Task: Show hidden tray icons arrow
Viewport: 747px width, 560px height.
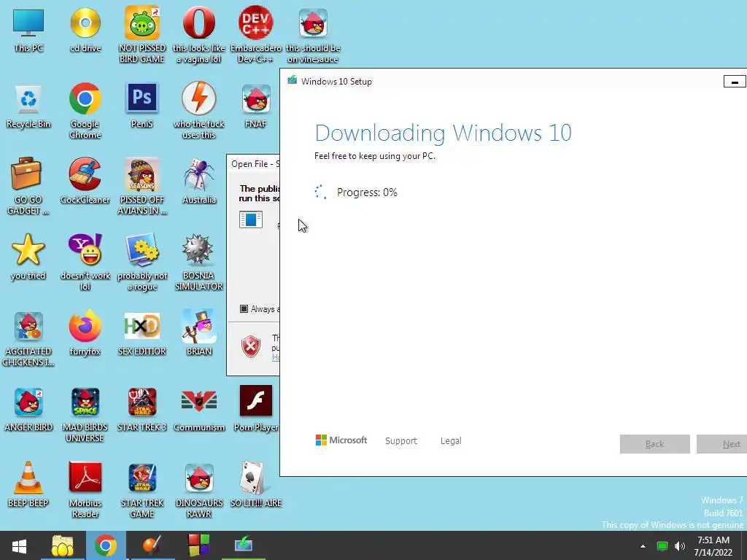Action: tap(643, 545)
